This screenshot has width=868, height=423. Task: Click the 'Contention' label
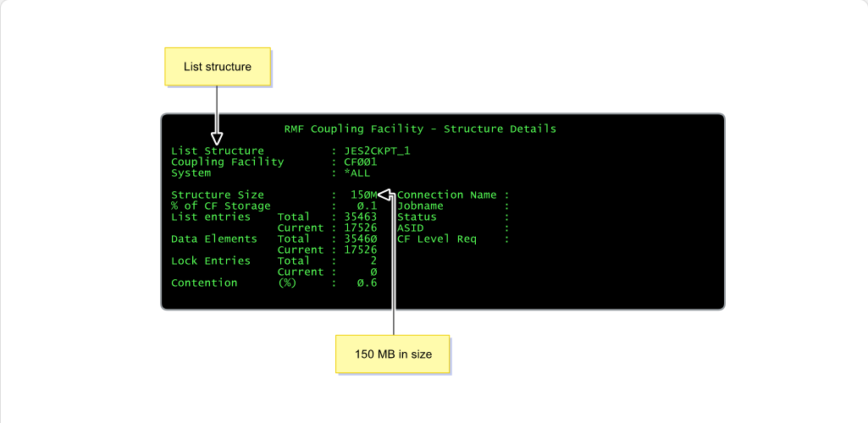click(x=204, y=283)
